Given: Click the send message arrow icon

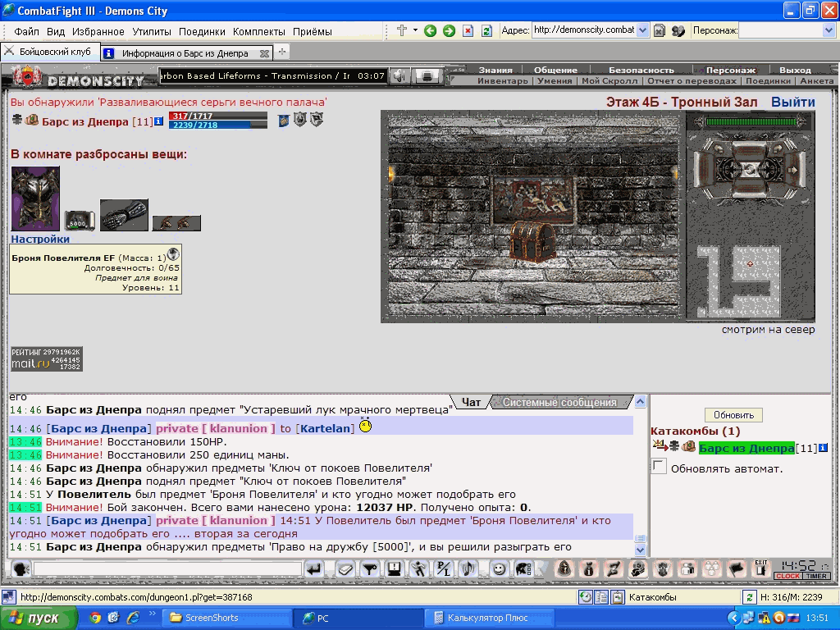Looking at the screenshot, I should click(314, 569).
